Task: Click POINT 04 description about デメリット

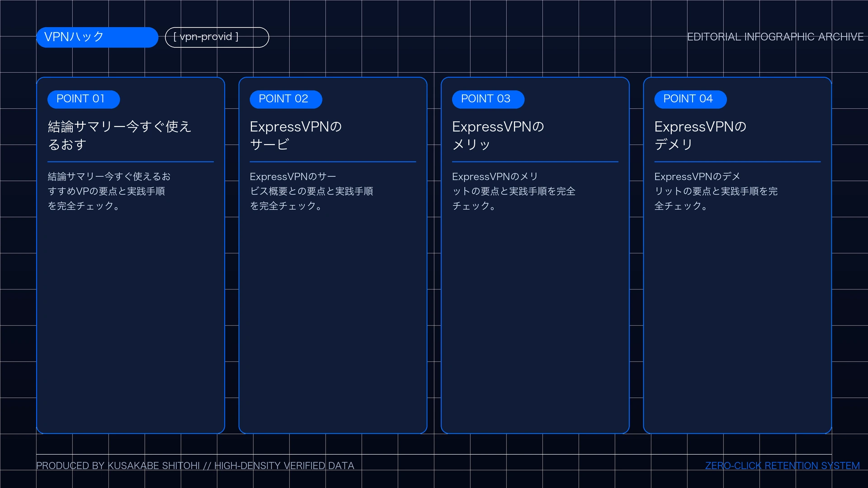Action: 716,191
